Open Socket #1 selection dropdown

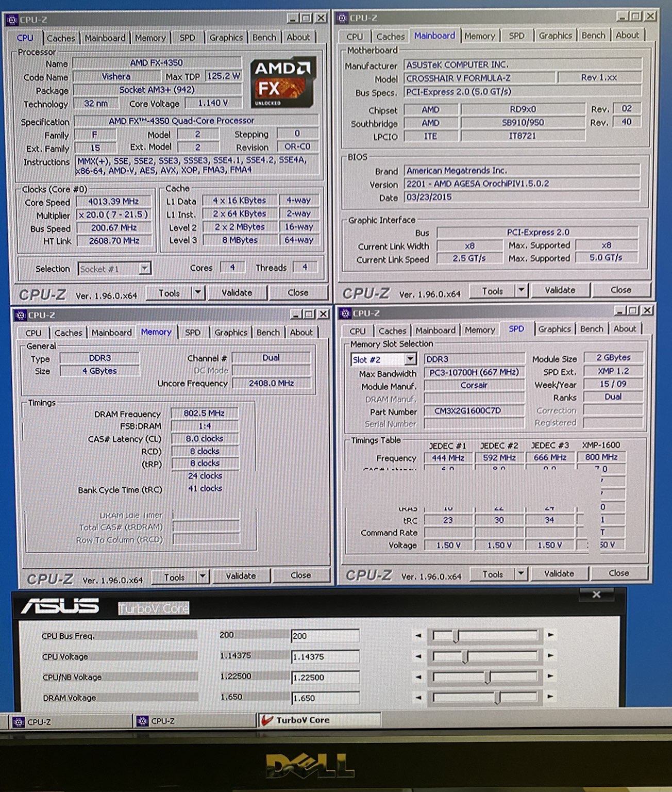pos(145,269)
